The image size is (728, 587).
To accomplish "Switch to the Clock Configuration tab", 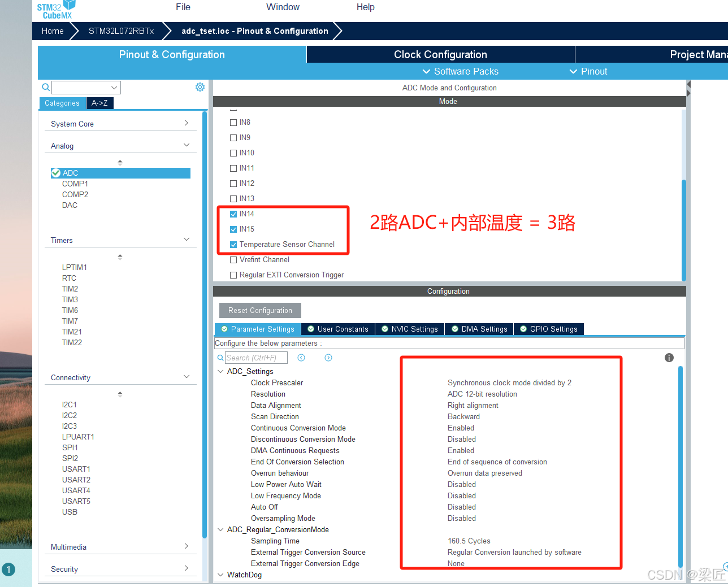I will click(440, 54).
